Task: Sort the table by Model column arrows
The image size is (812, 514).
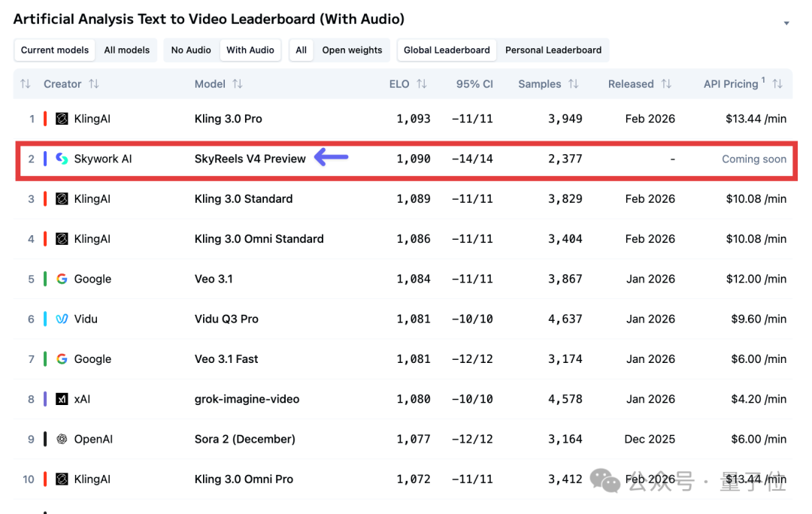Action: (x=237, y=84)
